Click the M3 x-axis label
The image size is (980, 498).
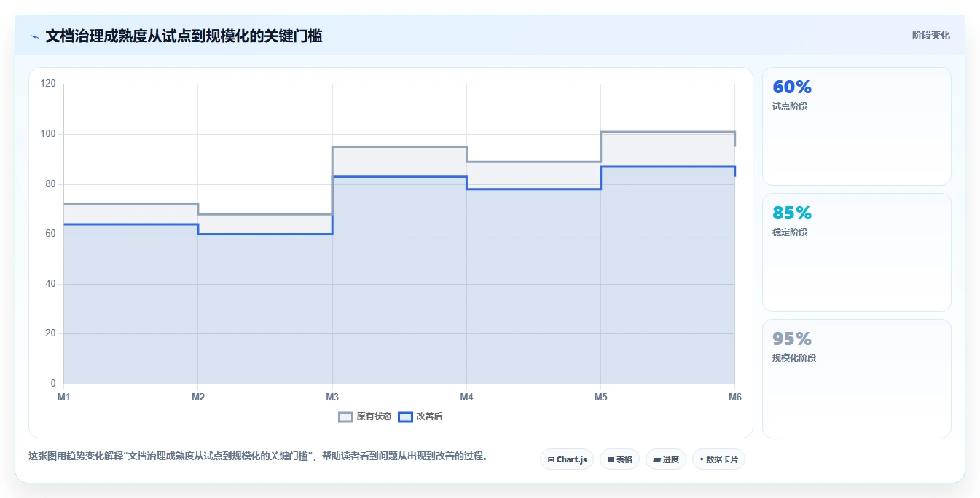pos(332,398)
